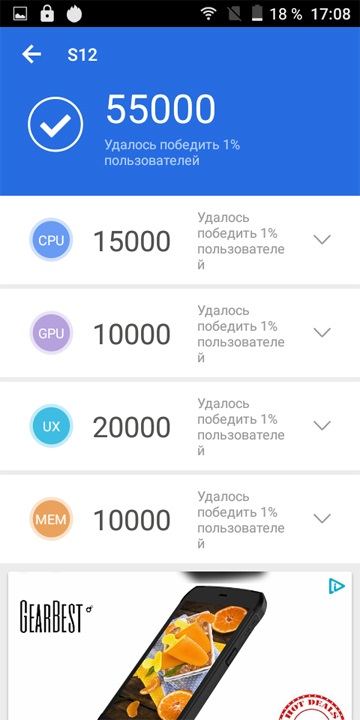Image resolution: width=360 pixels, height=720 pixels.
Task: Click the teal UX circle icon
Action: pyautogui.click(x=51, y=426)
